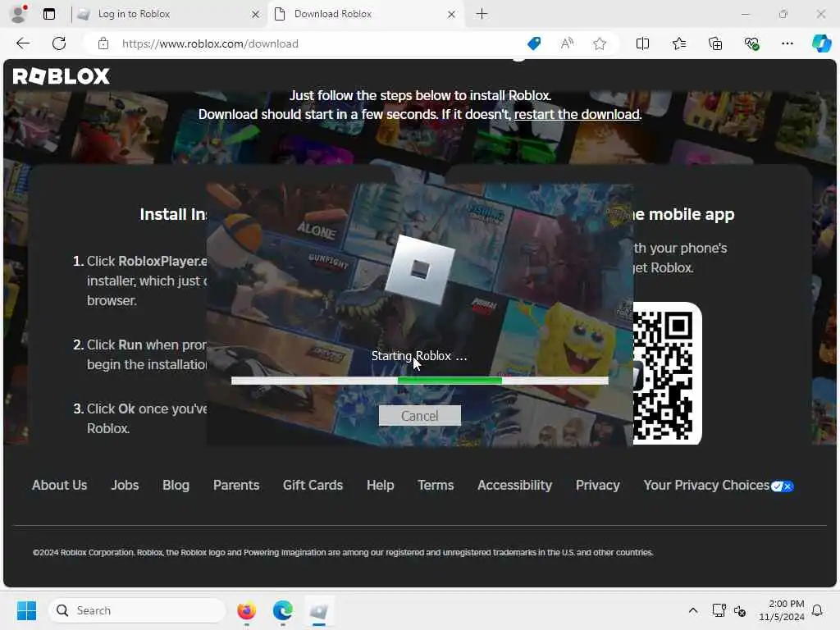Open the shopping tag icon in the address bar
840x630 pixels.
tap(533, 43)
